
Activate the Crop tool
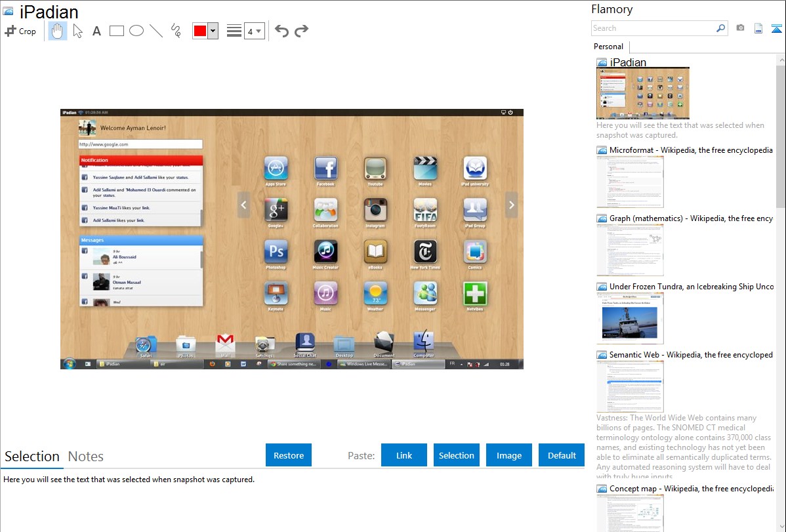20,31
